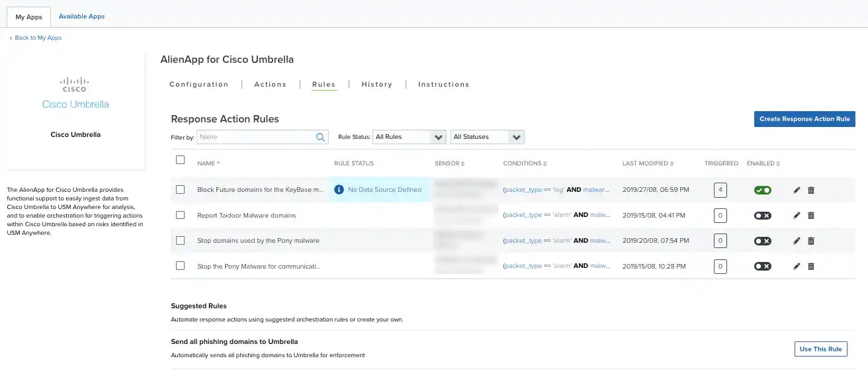
Task: Open the Actions tab
Action: (x=271, y=85)
